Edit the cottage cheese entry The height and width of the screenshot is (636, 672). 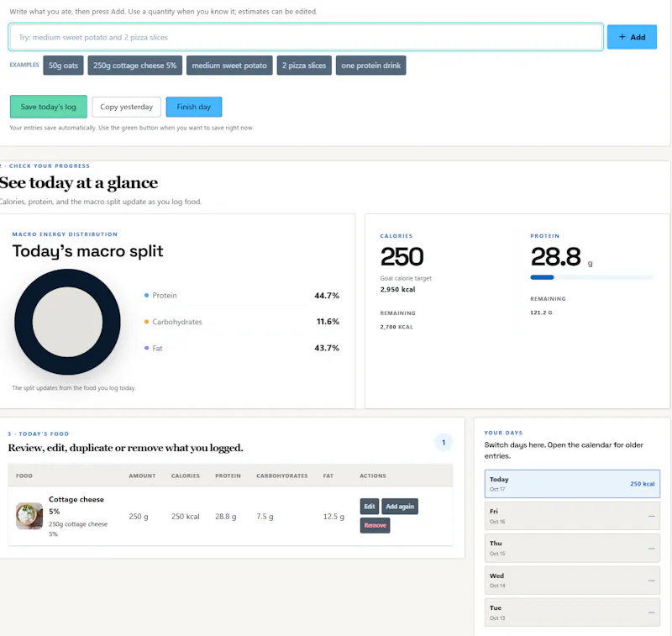(370, 506)
